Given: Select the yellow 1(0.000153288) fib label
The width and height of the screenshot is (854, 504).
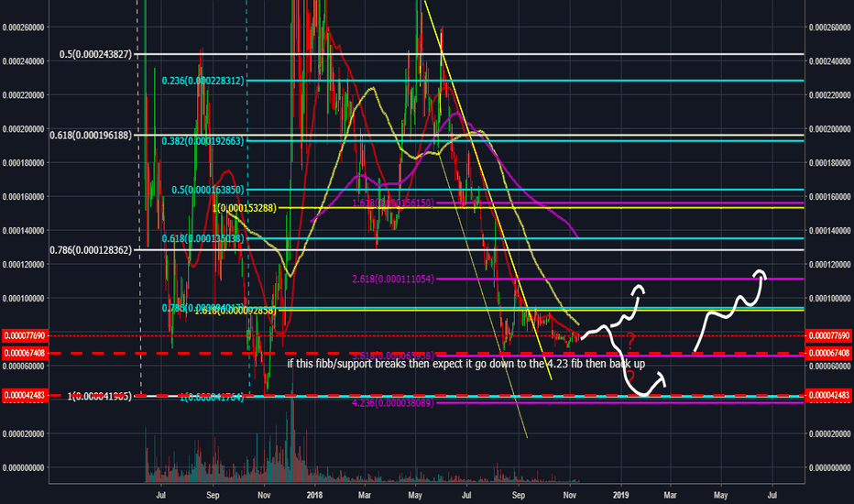Looking at the screenshot, I should tap(245, 208).
